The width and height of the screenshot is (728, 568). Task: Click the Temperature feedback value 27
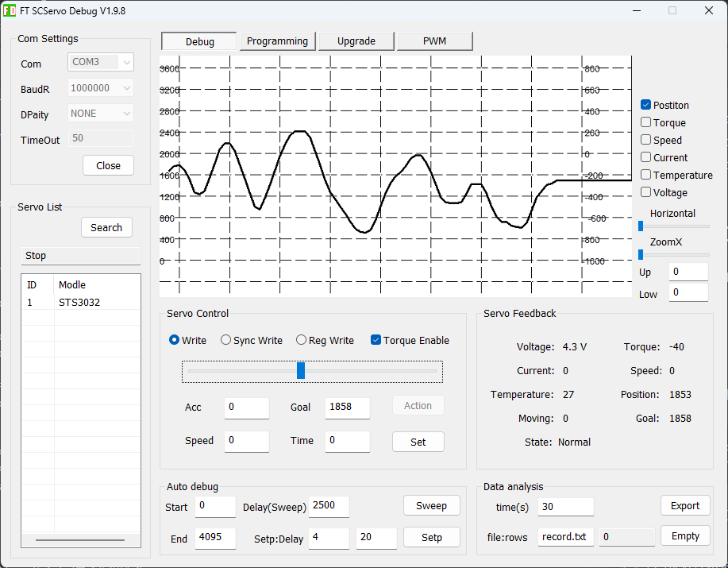coord(568,394)
